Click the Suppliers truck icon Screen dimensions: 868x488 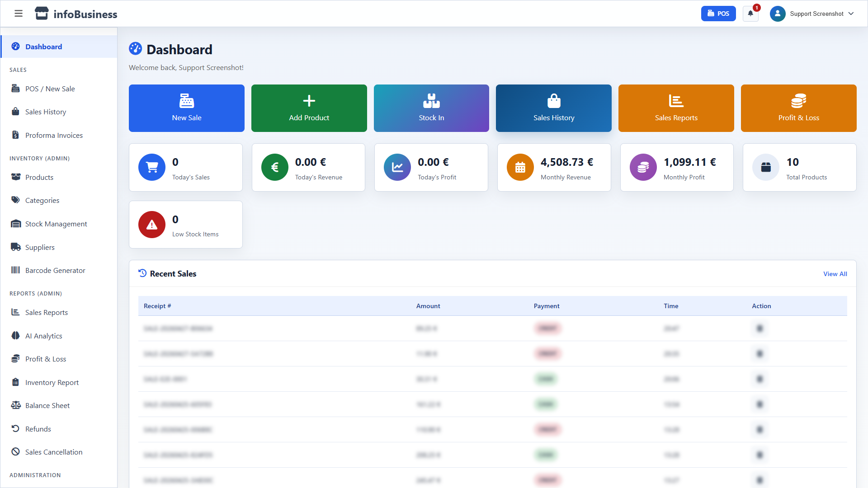(x=16, y=247)
